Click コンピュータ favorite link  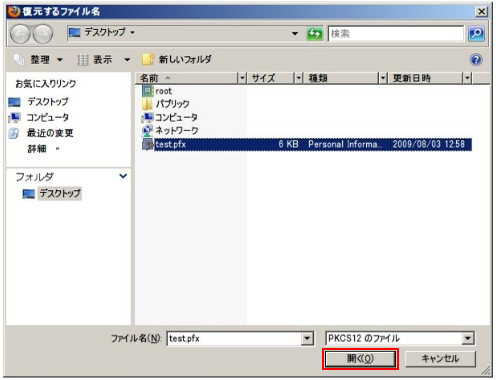click(x=48, y=117)
